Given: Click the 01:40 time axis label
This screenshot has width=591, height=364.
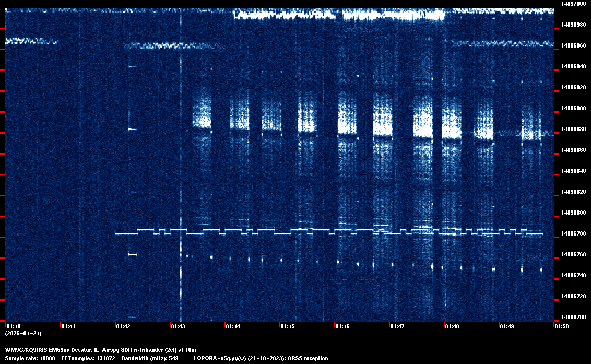Looking at the screenshot, I should pos(14,326).
